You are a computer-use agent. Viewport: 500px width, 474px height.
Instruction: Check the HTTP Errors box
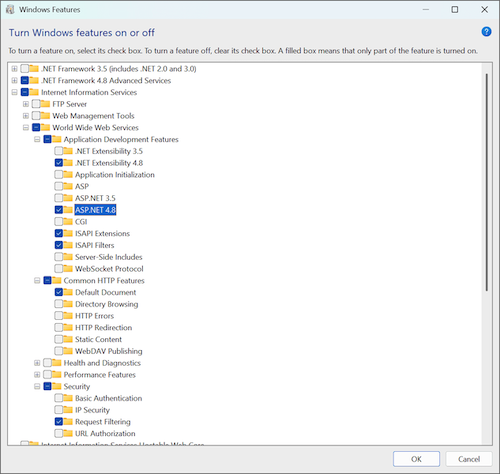59,316
